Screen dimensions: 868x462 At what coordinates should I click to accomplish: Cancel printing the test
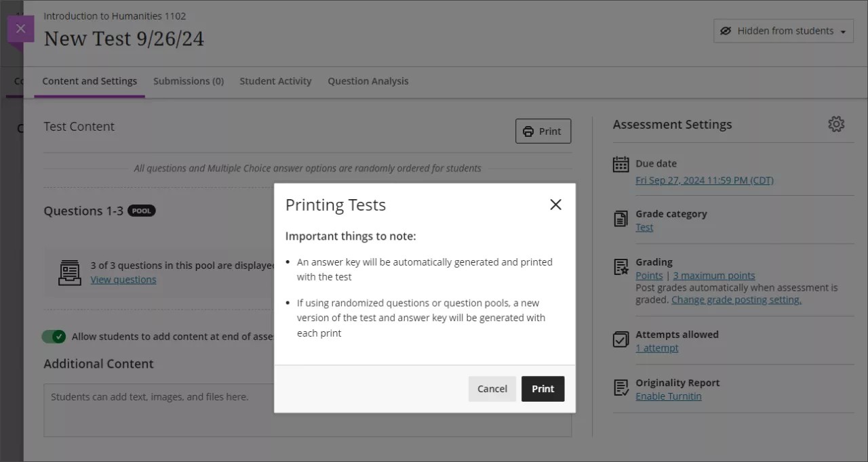(x=492, y=388)
